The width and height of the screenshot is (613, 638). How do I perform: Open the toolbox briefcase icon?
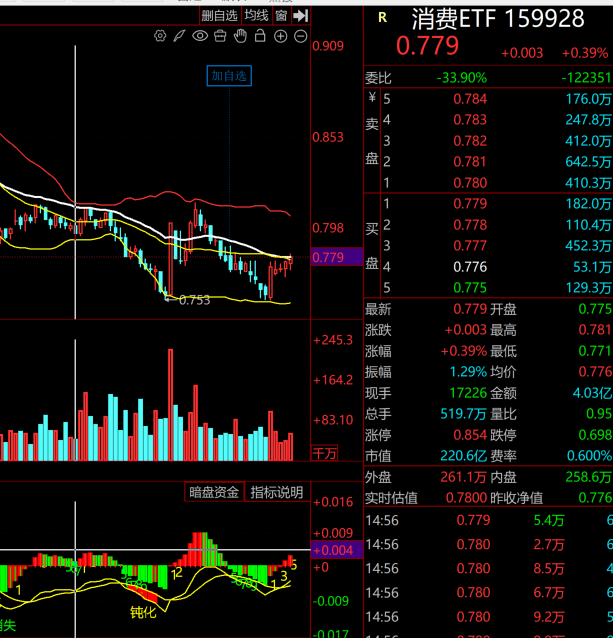220,36
